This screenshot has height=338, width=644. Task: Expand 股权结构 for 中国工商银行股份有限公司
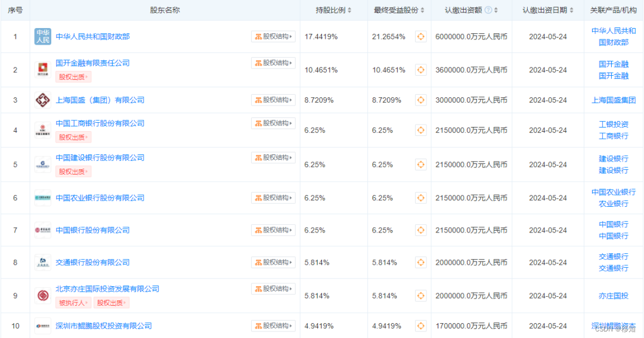point(273,123)
